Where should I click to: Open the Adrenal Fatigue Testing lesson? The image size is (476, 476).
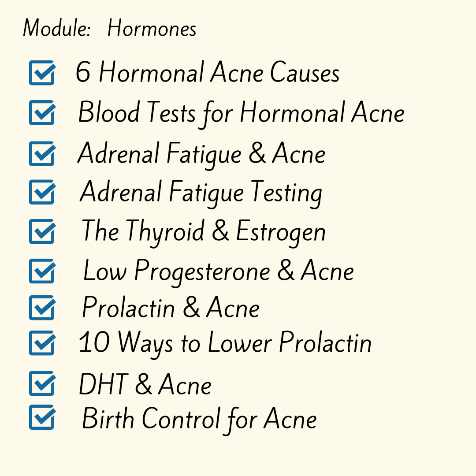(201, 193)
